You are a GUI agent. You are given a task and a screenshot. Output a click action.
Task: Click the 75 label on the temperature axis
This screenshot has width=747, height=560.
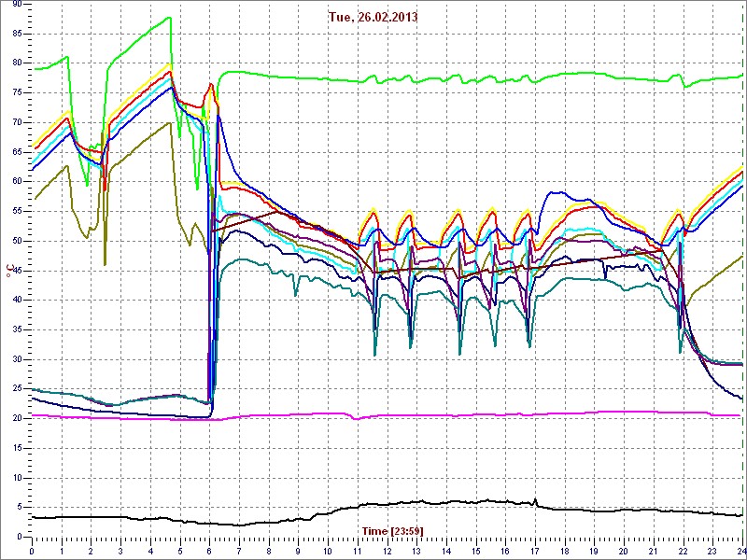click(17, 92)
